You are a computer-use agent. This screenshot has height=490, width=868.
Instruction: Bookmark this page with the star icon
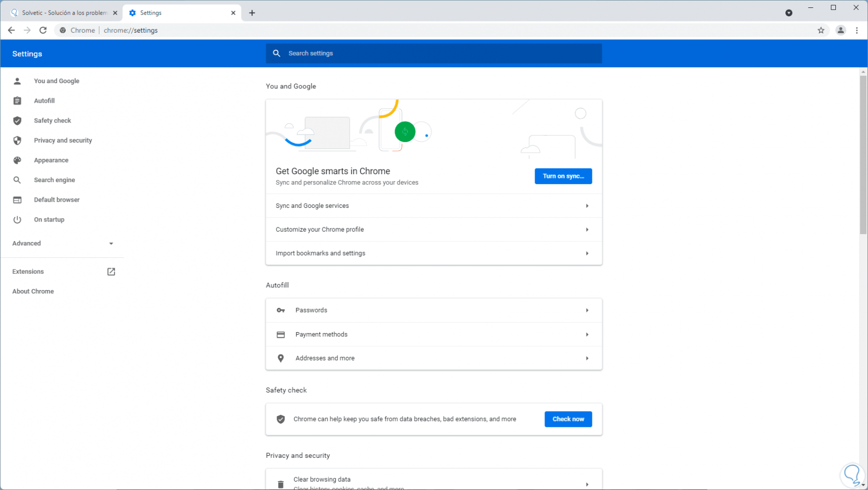821,31
